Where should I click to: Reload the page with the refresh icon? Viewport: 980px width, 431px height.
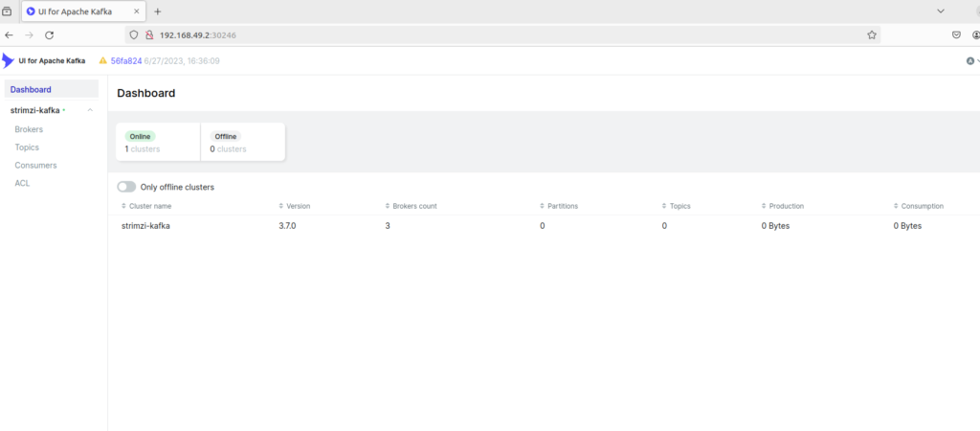(49, 34)
